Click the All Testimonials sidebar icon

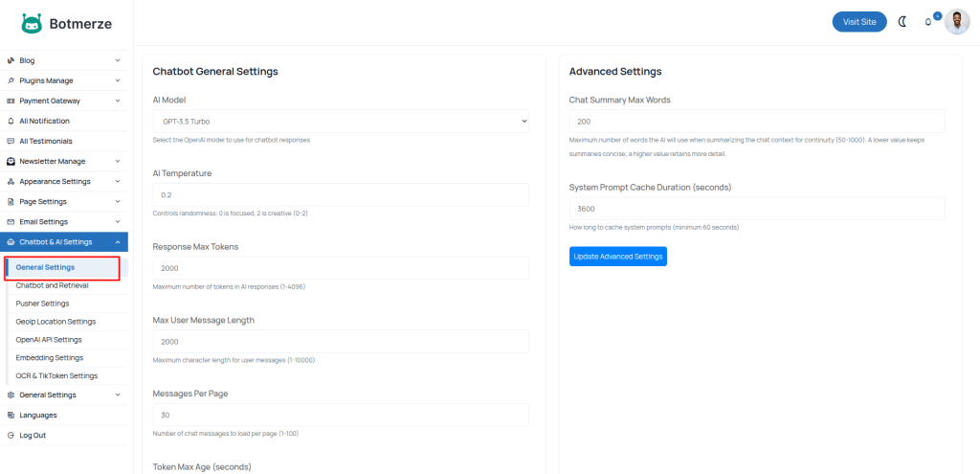pos(11,141)
